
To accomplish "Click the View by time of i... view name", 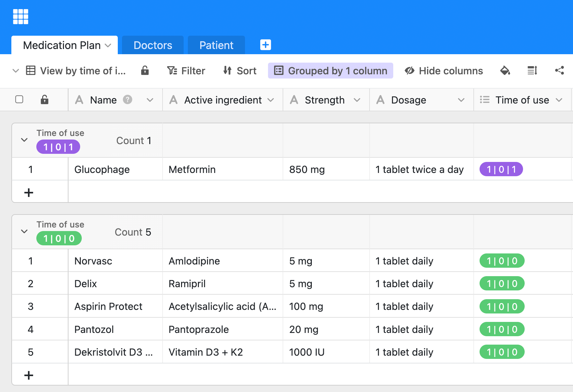I will click(83, 70).
